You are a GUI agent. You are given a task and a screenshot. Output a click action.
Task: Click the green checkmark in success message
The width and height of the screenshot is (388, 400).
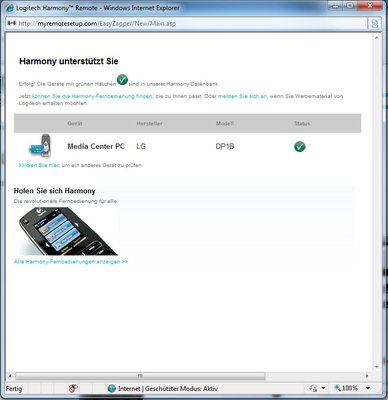point(122,80)
